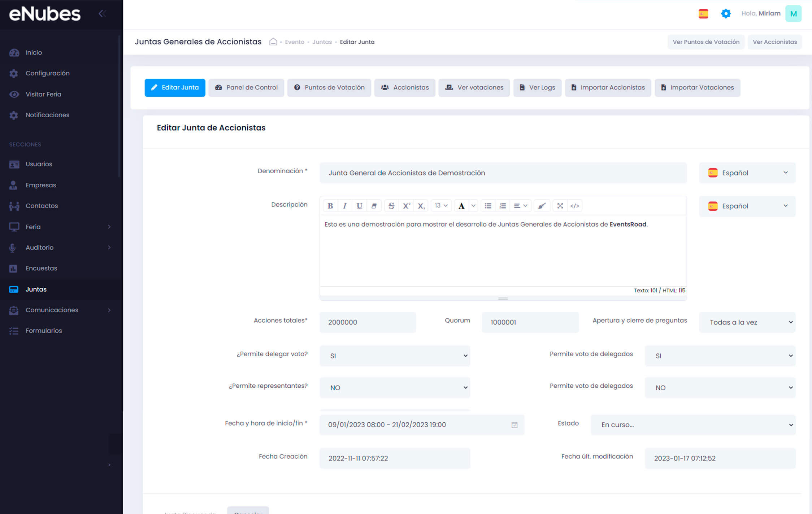Click the breadcrumb home icon
812x514 pixels.
273,42
